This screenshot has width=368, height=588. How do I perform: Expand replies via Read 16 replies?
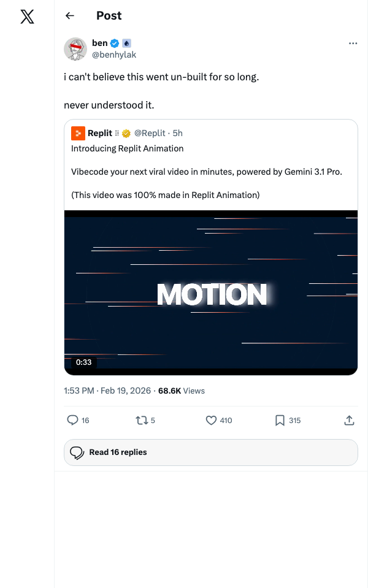(210, 452)
